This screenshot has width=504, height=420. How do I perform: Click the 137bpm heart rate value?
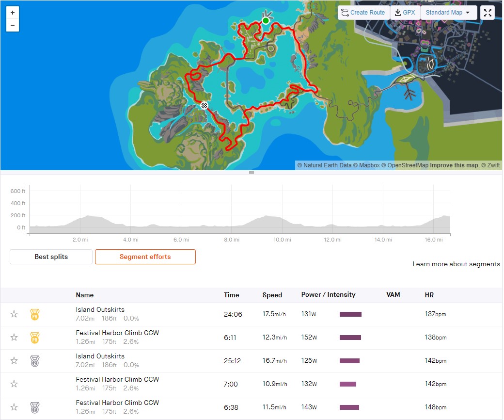436,314
